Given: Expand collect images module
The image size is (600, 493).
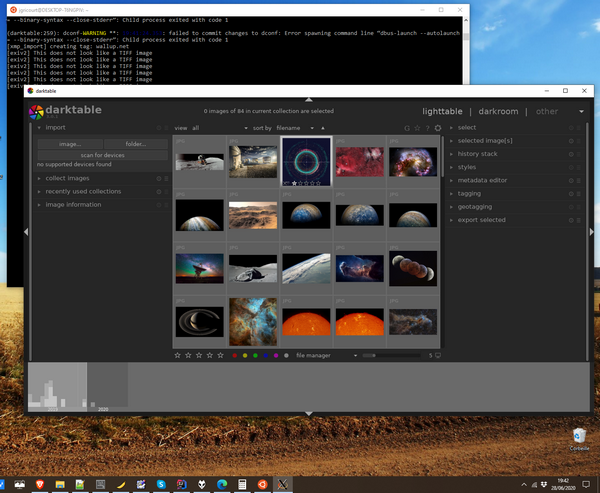Looking at the screenshot, I should [39, 178].
